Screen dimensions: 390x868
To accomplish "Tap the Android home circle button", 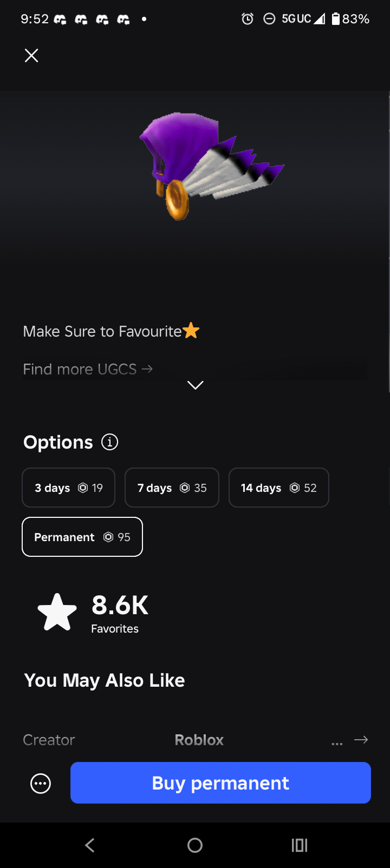I will pos(195,845).
